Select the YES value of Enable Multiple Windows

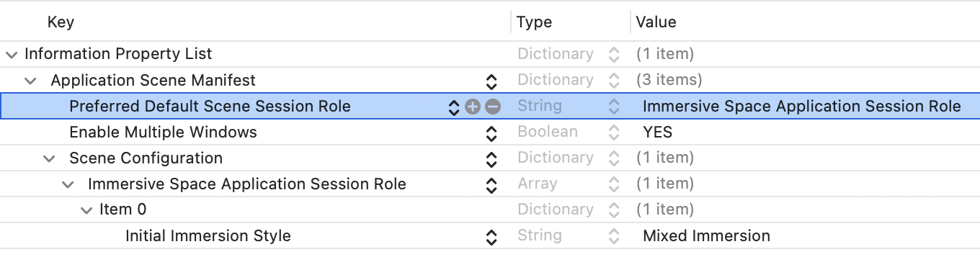coord(657,132)
